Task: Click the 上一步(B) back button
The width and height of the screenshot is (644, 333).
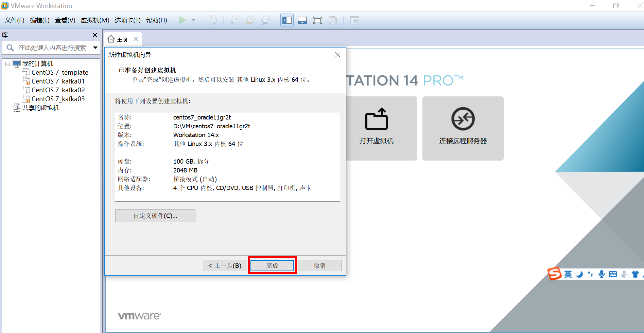Action: [x=225, y=266]
